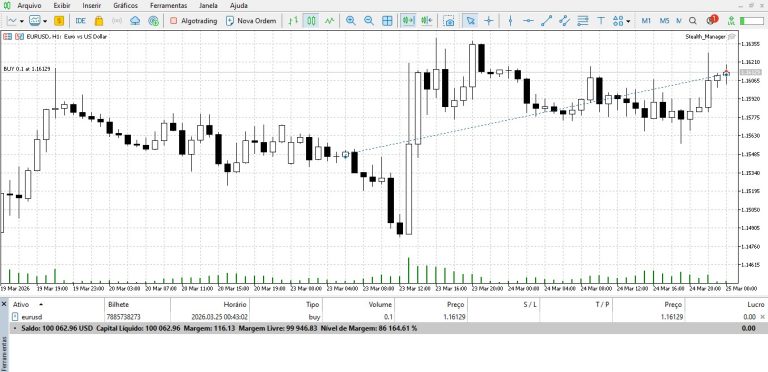This screenshot has width=768, height=372.
Task: Click the Stealth_Manager expert label
Action: point(705,36)
